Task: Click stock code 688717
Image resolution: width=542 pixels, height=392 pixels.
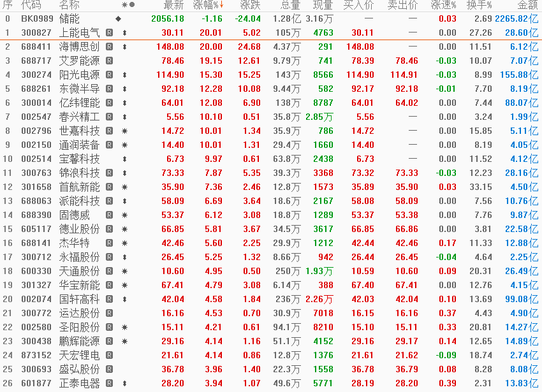Action: (x=36, y=61)
